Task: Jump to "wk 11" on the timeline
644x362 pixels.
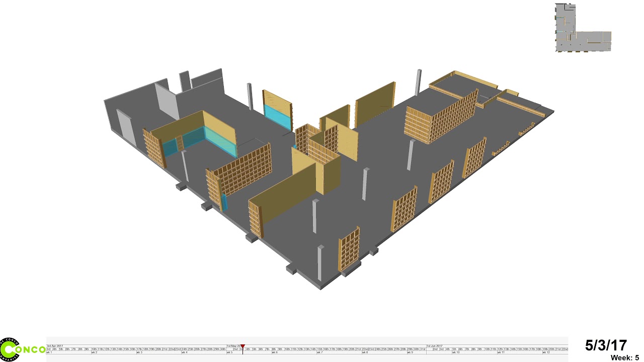Action: point(501,352)
